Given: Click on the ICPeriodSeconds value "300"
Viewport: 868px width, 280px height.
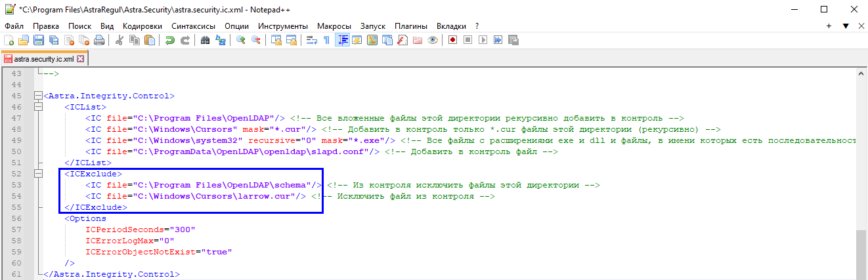Looking at the screenshot, I should (184, 230).
